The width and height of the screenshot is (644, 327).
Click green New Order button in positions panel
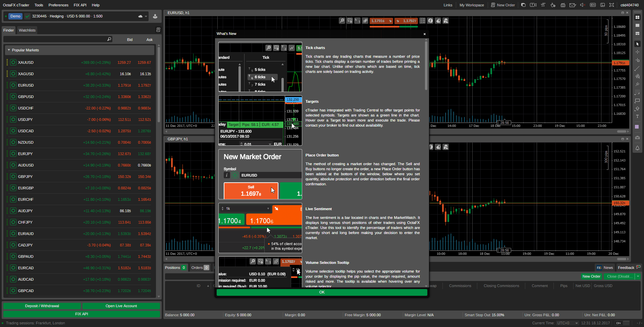(591, 276)
